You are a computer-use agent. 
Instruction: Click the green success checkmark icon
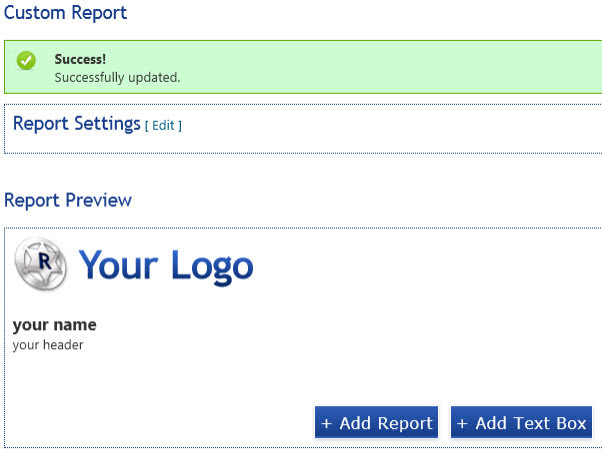[x=27, y=61]
